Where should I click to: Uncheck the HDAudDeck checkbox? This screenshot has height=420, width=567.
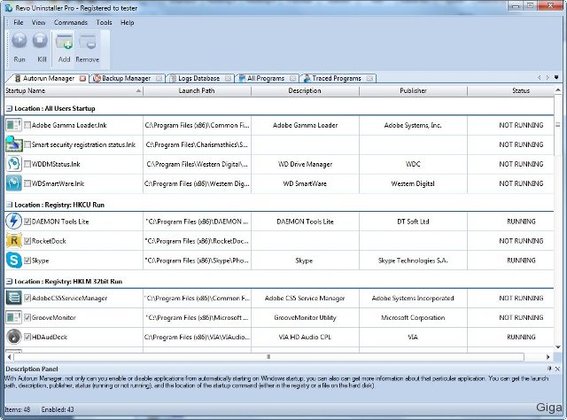click(x=27, y=337)
